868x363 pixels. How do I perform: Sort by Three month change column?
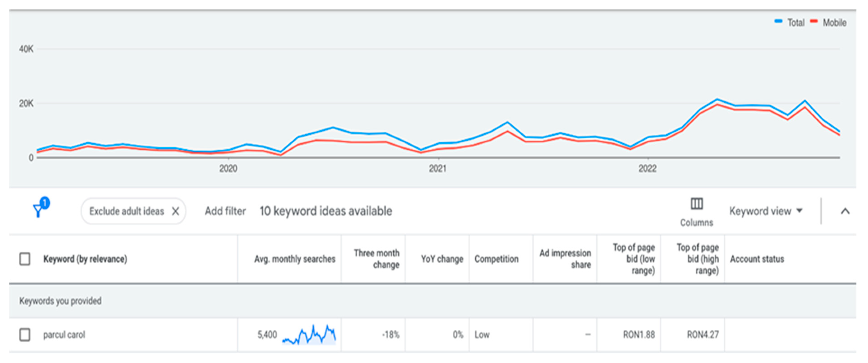point(376,259)
